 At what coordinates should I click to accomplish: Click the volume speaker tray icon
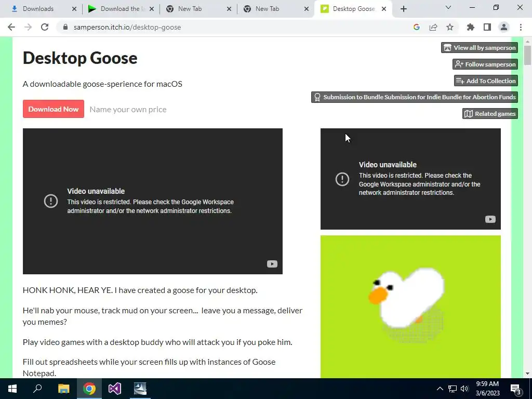click(x=464, y=389)
